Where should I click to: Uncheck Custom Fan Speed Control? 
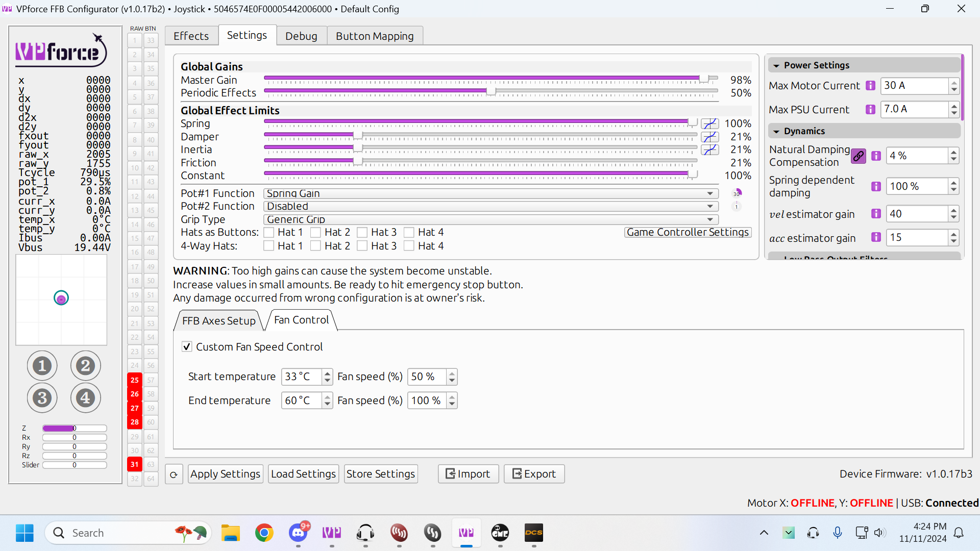(187, 347)
